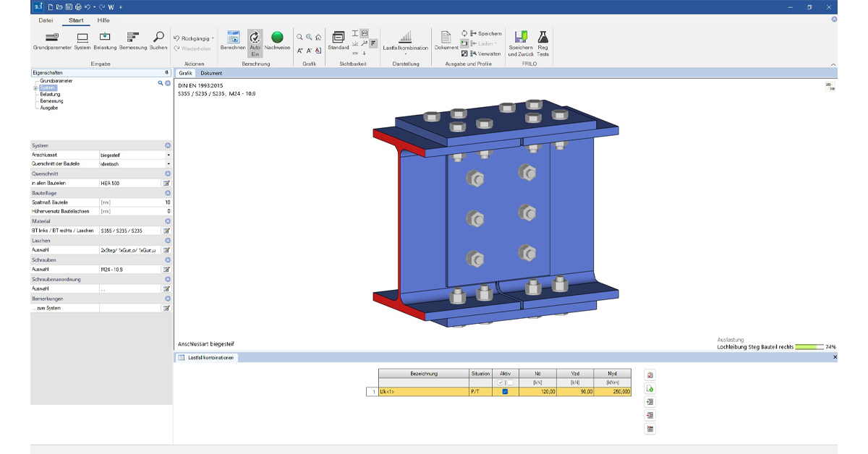Edit Schrauben M24 - 10.9 via edit icon

coord(166,269)
